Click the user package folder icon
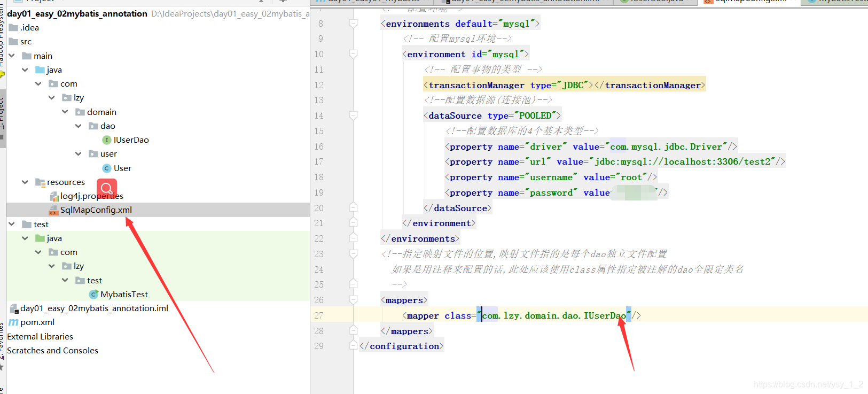This screenshot has height=394, width=868. pyautogui.click(x=93, y=153)
